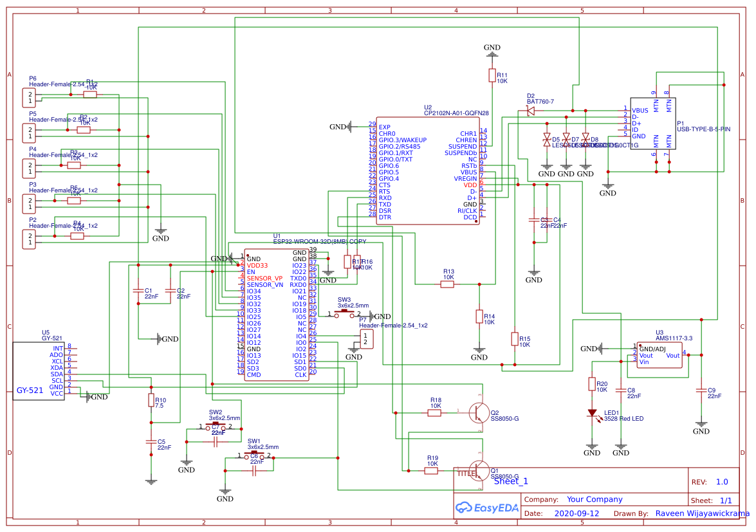Select the Your Company field

595,499
